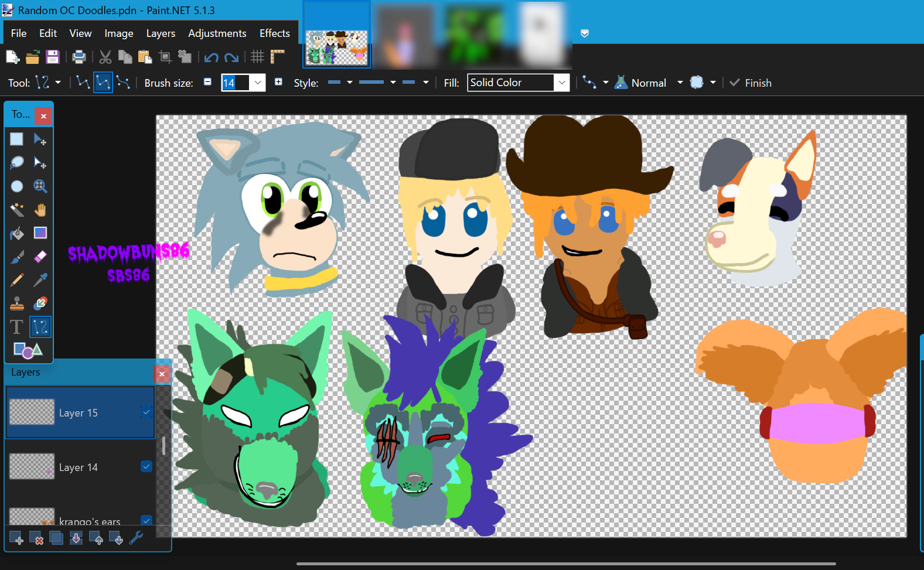Open the Tool chooser dropdown
The width and height of the screenshot is (924, 570).
click(48, 83)
